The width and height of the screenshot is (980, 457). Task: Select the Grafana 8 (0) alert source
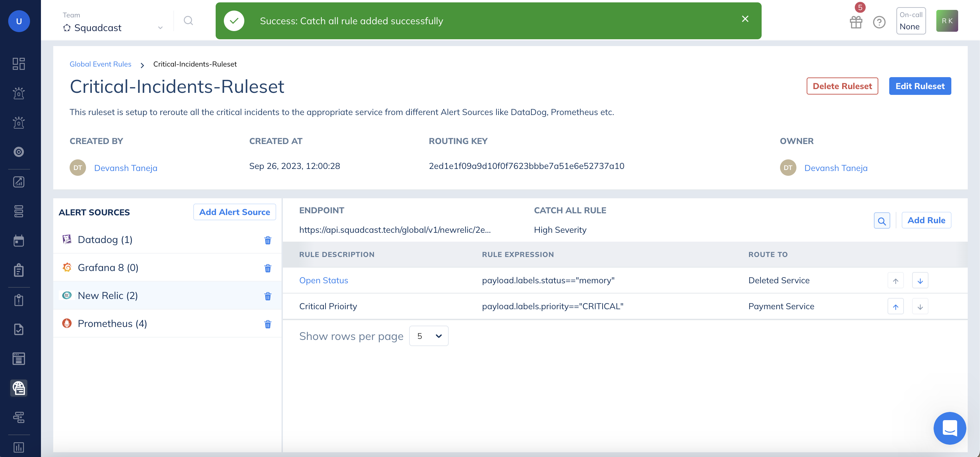(x=168, y=268)
